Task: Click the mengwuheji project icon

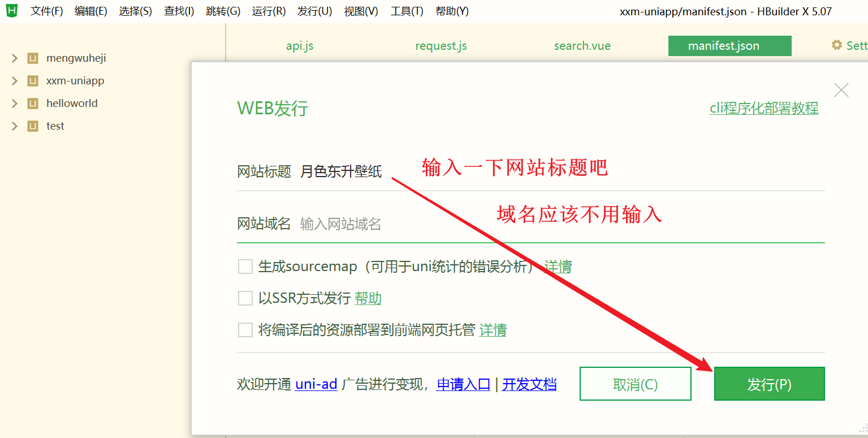Action: (33, 58)
